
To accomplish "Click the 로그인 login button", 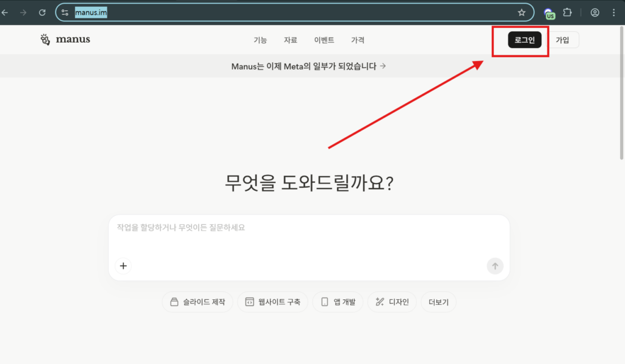I will point(524,40).
